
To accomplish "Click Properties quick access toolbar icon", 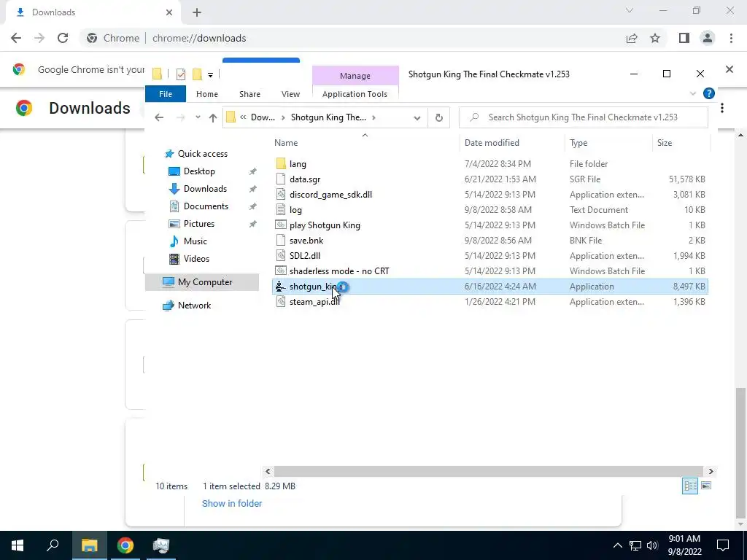I will coord(181,74).
